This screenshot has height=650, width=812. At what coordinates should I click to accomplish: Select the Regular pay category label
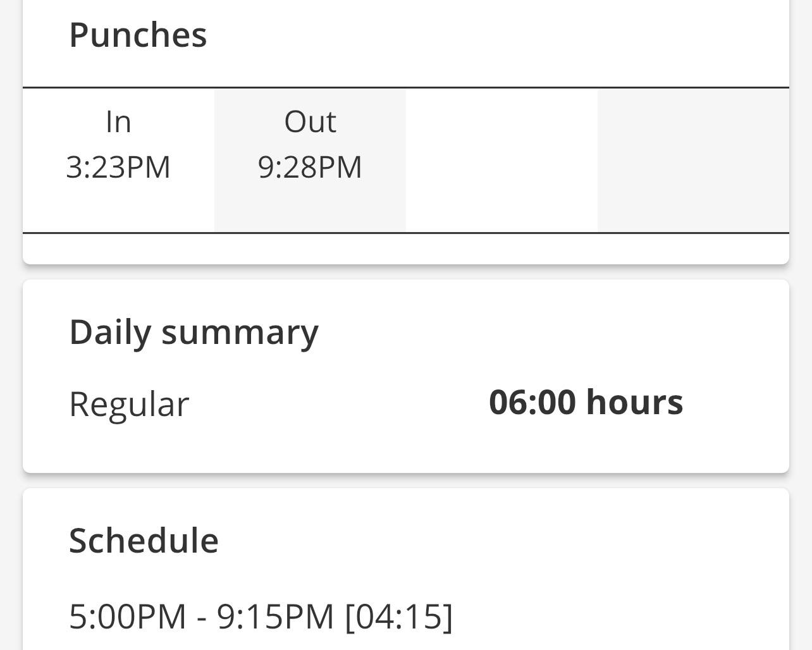130,402
